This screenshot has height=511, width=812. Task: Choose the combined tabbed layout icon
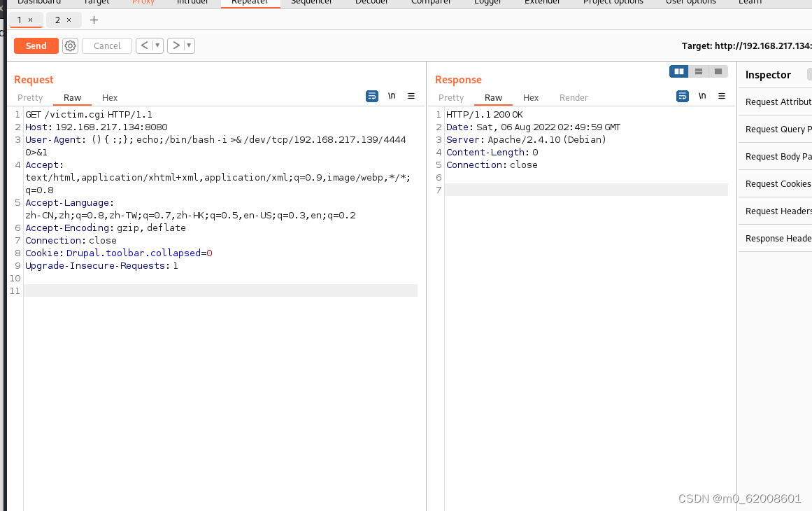pyautogui.click(x=718, y=71)
